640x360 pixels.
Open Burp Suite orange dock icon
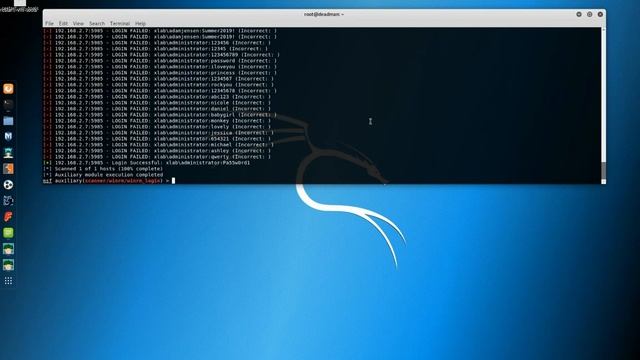pos(8,169)
